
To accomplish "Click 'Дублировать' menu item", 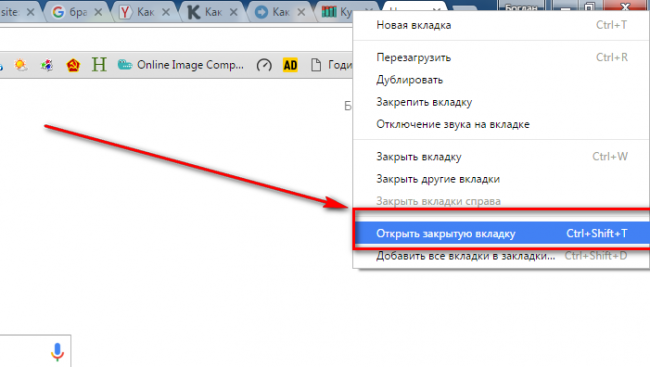I will (x=501, y=80).
